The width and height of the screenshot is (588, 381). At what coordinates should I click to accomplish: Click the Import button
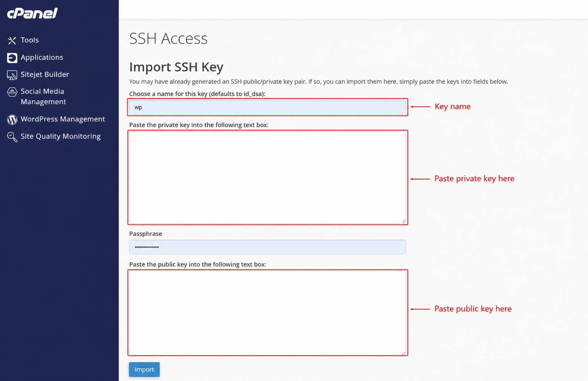click(144, 369)
